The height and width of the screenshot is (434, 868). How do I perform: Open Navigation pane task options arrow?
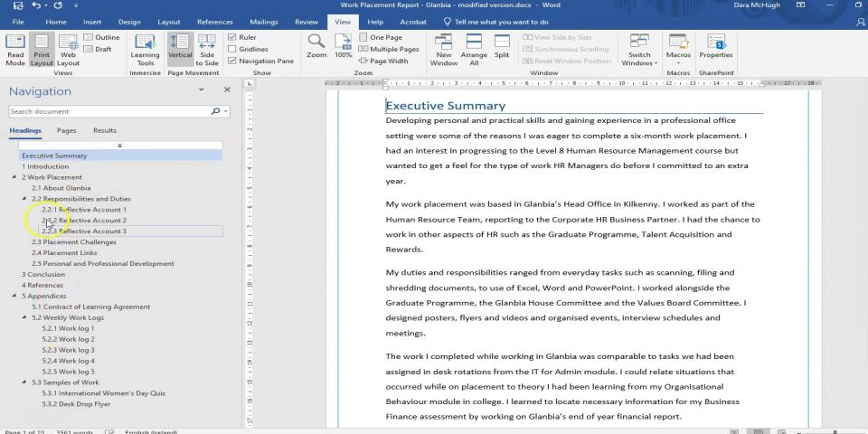pyautogui.click(x=202, y=90)
